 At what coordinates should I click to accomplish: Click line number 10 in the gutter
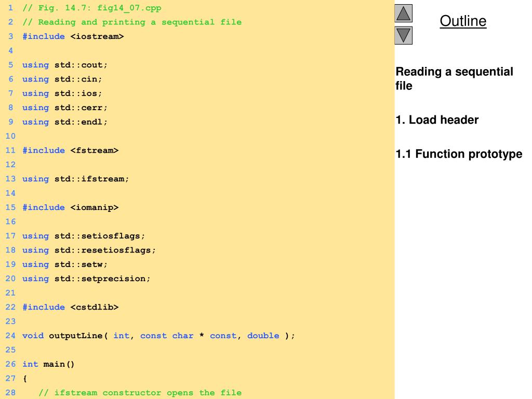(10, 136)
